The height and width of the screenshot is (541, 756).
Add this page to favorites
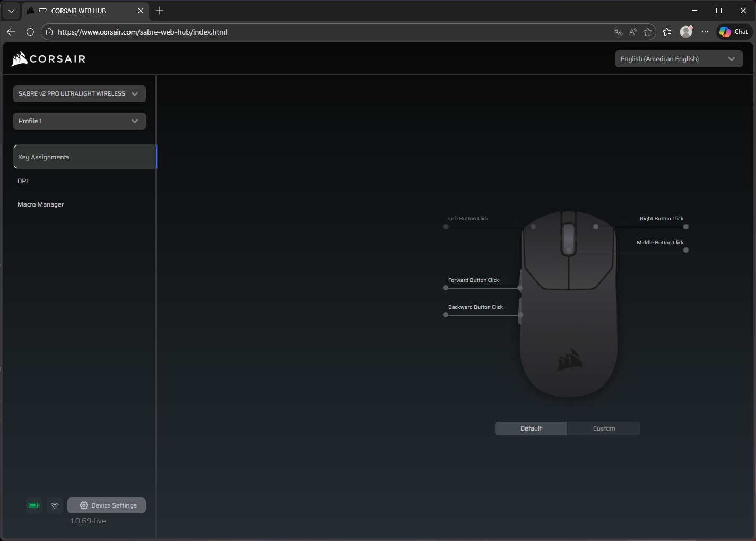click(x=648, y=32)
